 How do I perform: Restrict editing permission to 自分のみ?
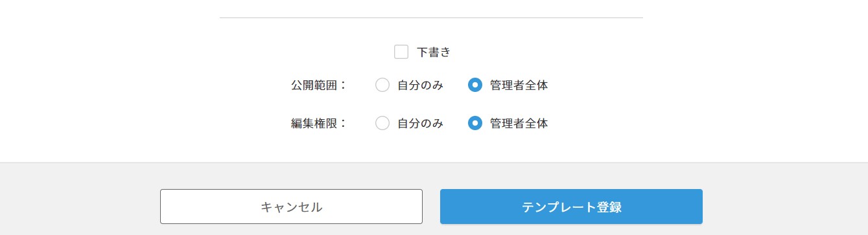click(x=382, y=123)
